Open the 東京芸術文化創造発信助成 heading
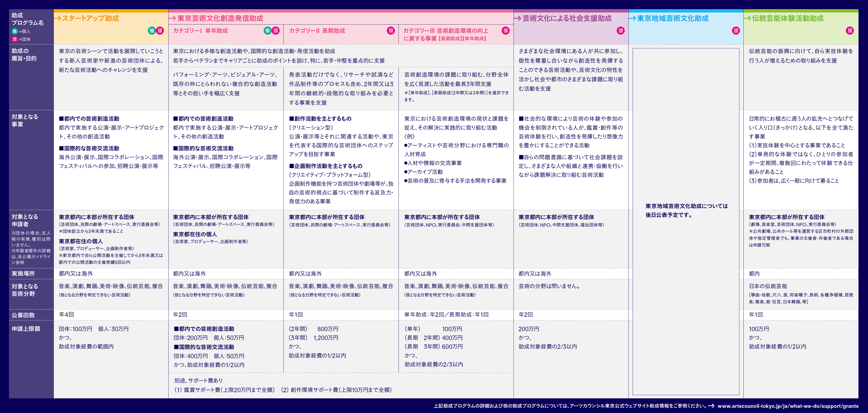The height and width of the screenshot is (413, 868). [220, 18]
